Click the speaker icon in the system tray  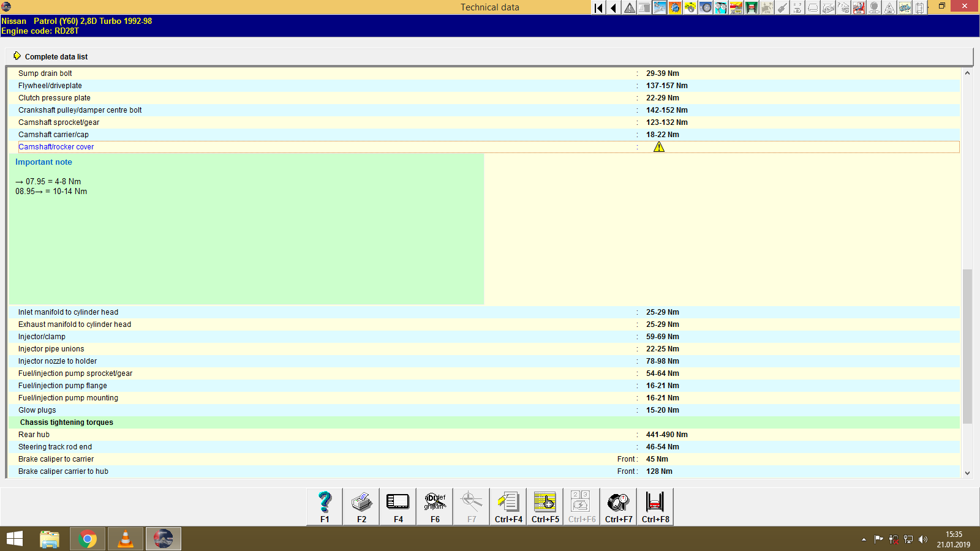tap(924, 539)
